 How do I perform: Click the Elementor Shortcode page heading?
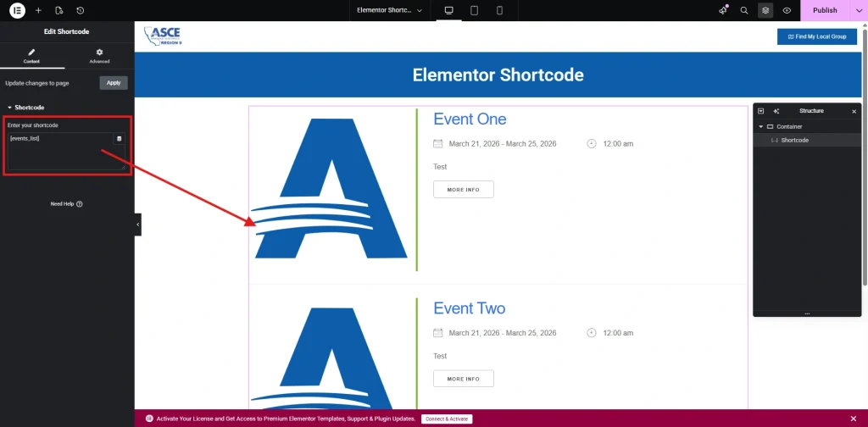pyautogui.click(x=498, y=75)
